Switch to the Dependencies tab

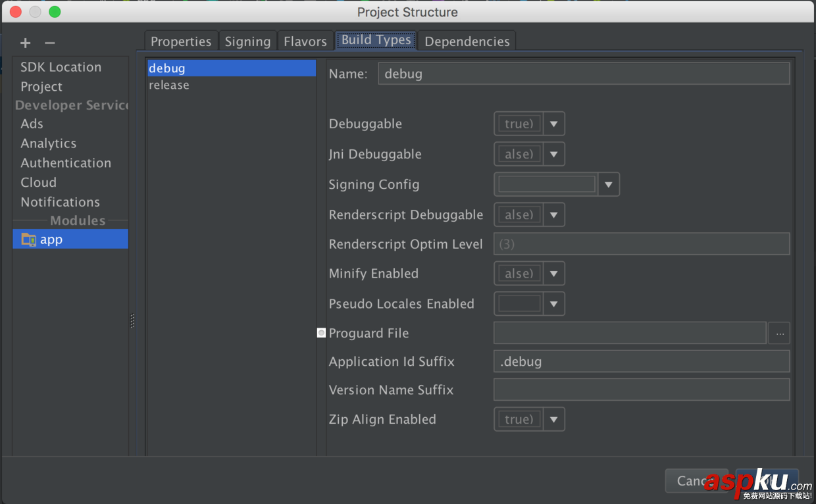point(467,41)
